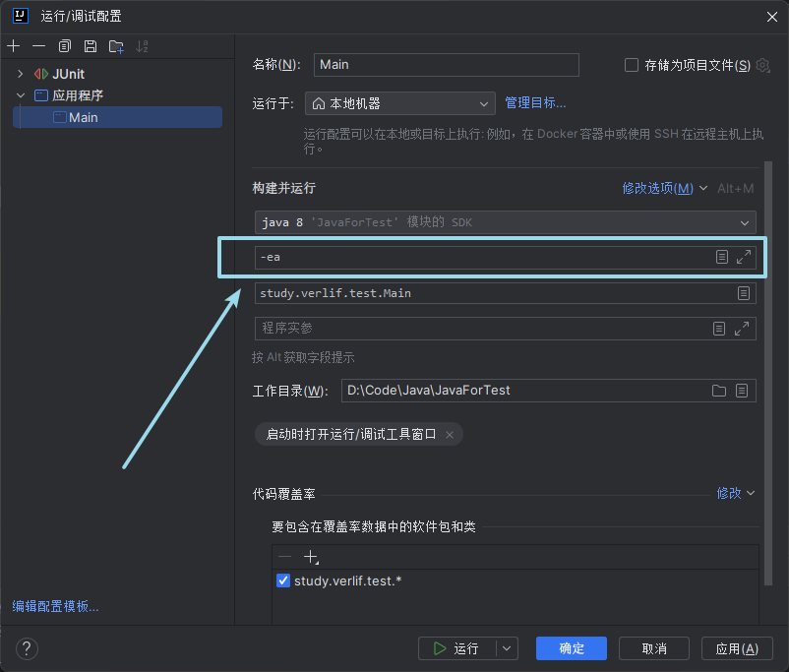This screenshot has width=789, height=672.
Task: Open the 修改选项 menu
Action: coord(664,188)
